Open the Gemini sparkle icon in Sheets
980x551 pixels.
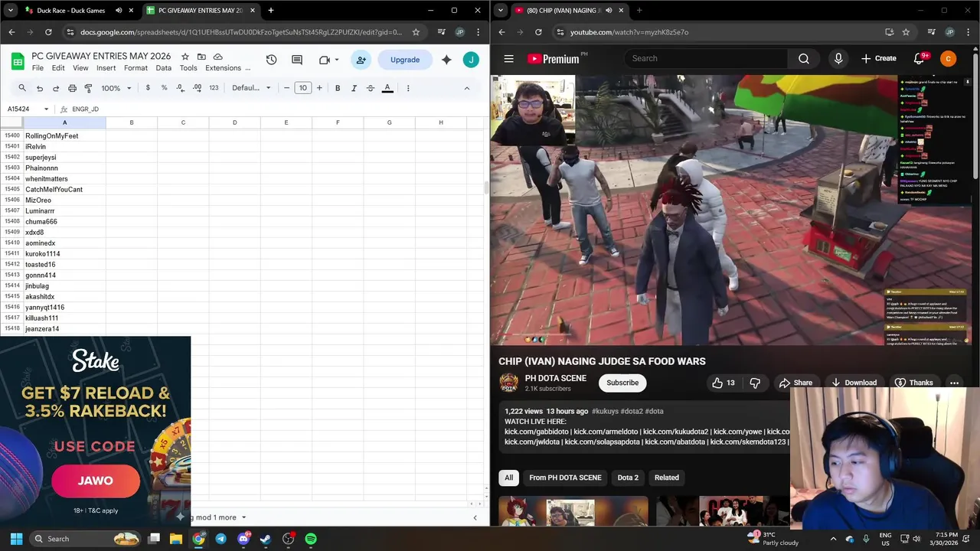(x=445, y=60)
